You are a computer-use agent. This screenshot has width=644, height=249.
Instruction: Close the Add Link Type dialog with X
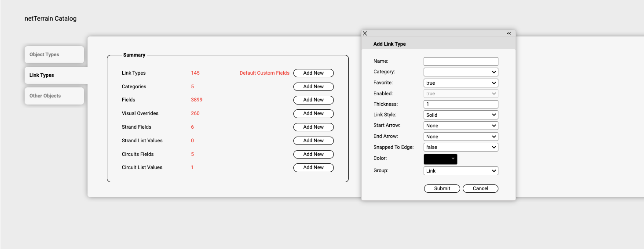coord(365,33)
